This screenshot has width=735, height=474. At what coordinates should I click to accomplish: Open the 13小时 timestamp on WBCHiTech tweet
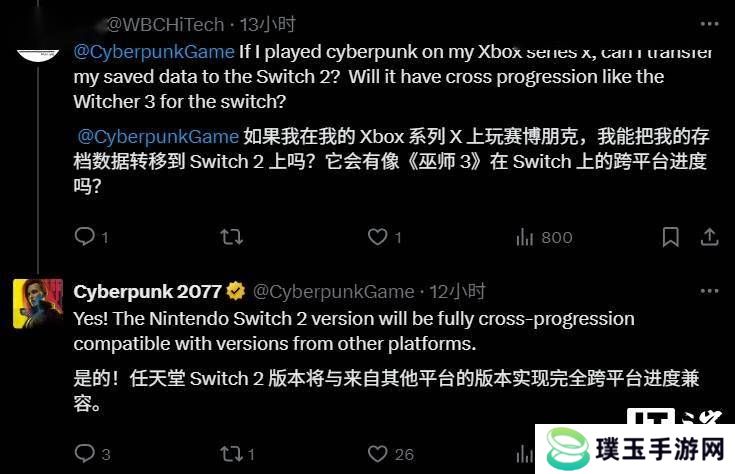pos(267,24)
